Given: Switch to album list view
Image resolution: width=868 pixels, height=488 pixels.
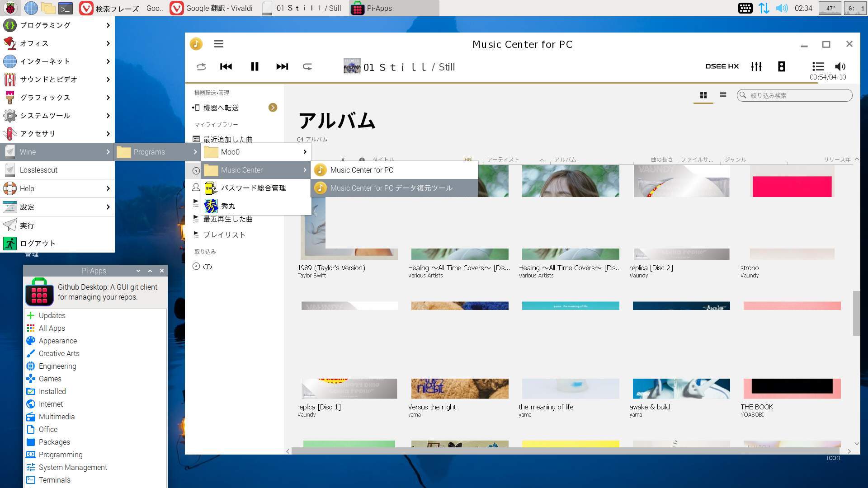Looking at the screenshot, I should pyautogui.click(x=723, y=95).
